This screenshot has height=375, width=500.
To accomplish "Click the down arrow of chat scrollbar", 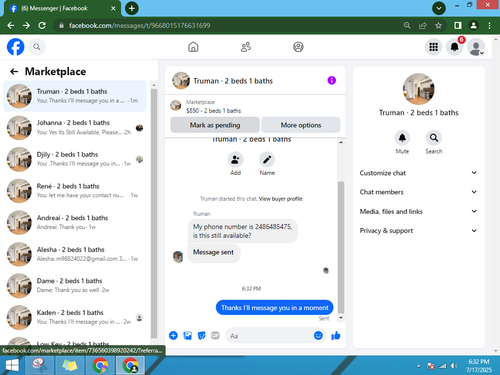I will click(x=341, y=318).
